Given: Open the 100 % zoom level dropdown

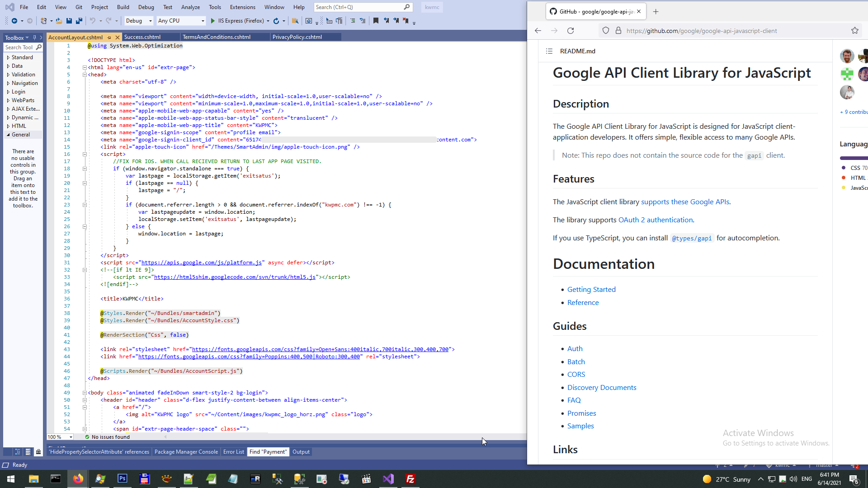Looking at the screenshot, I should [71, 437].
